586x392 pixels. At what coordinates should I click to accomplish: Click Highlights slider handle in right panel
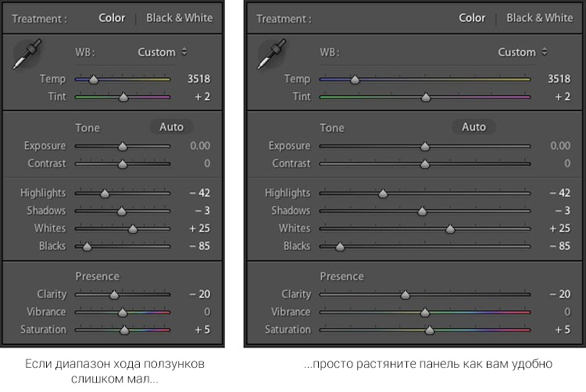pyautogui.click(x=383, y=194)
